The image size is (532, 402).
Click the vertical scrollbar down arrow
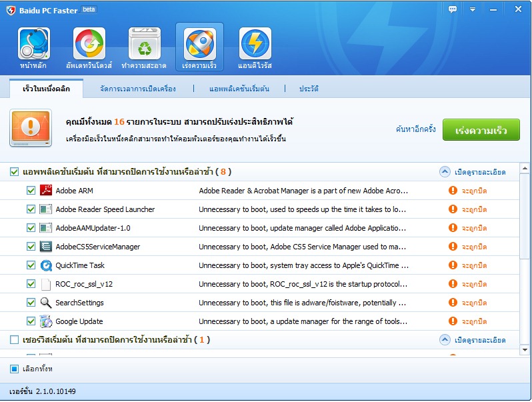(x=525, y=349)
